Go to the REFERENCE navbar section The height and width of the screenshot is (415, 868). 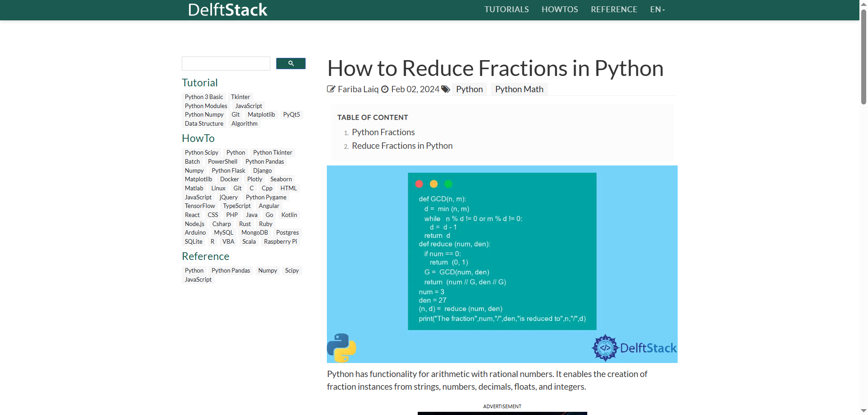tap(613, 9)
